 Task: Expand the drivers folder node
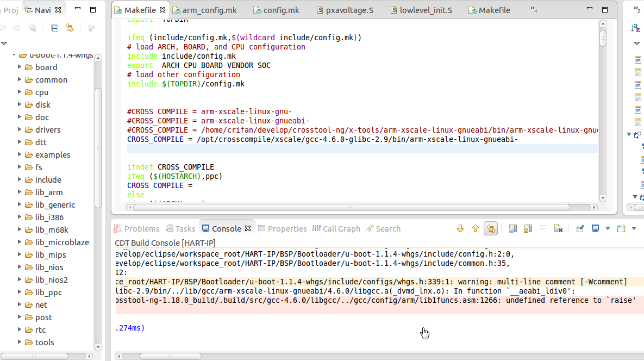(20, 130)
